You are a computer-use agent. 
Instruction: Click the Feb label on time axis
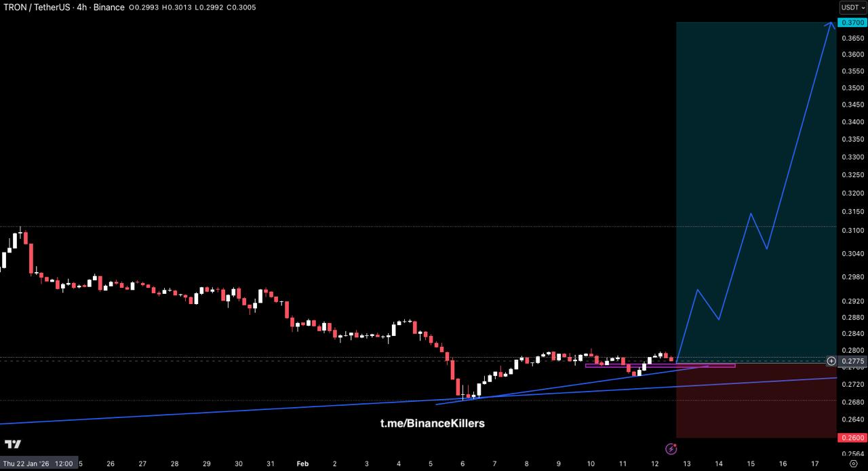[302, 464]
